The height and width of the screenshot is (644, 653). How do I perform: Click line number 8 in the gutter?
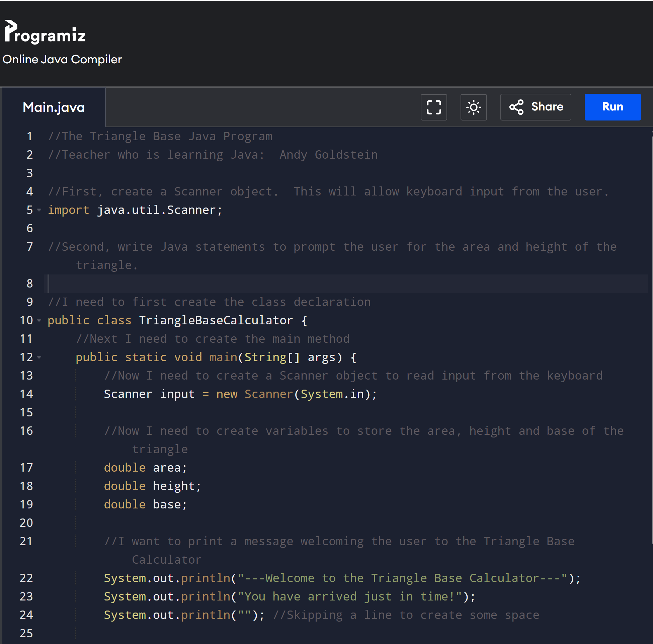(30, 284)
